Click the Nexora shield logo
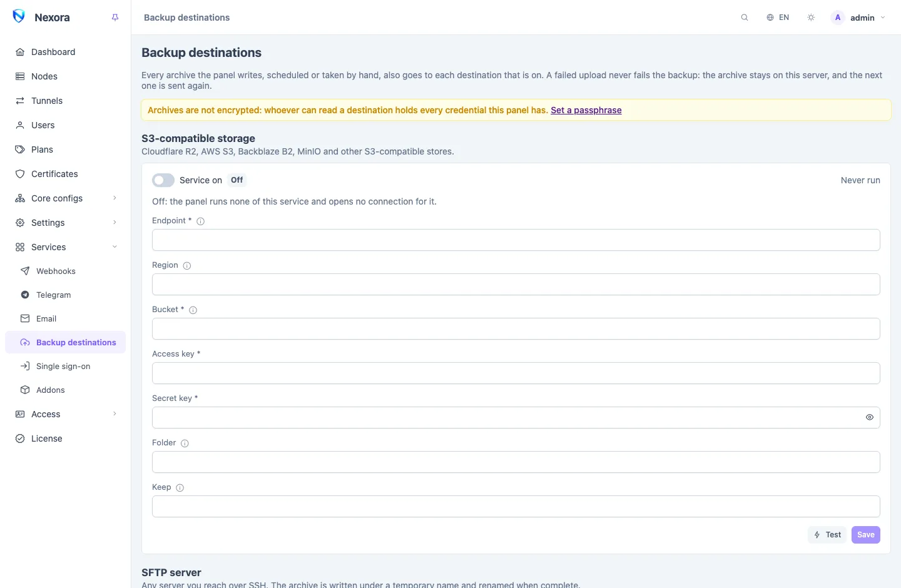 pos(19,17)
